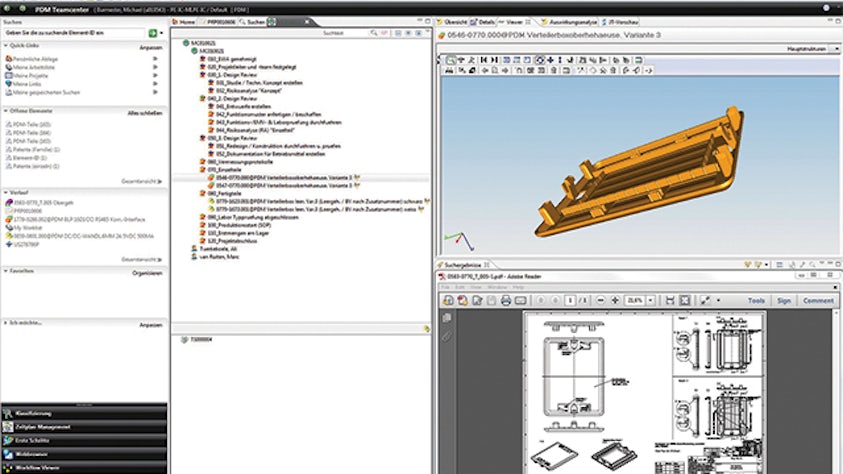The image size is (843, 474).
Task: Open Klassifizierung application in bottom panel
Action: (84, 413)
